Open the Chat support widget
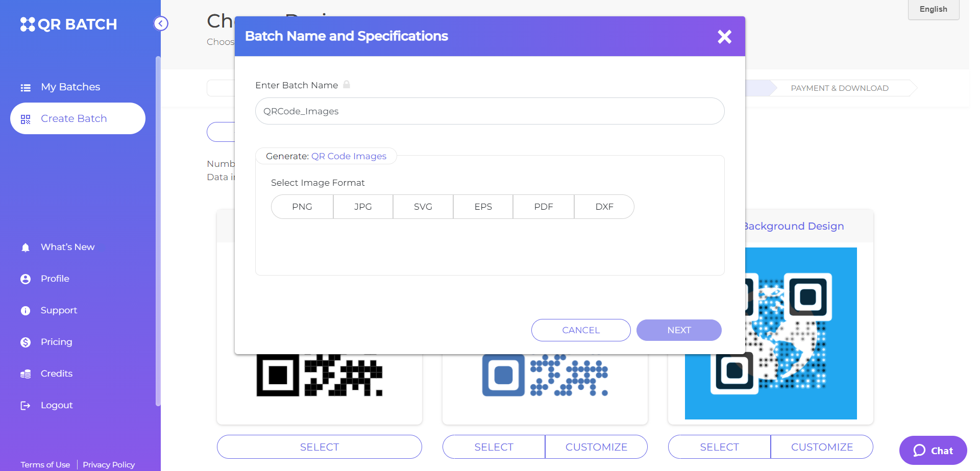Viewport: 980px width, 471px height. (x=933, y=451)
